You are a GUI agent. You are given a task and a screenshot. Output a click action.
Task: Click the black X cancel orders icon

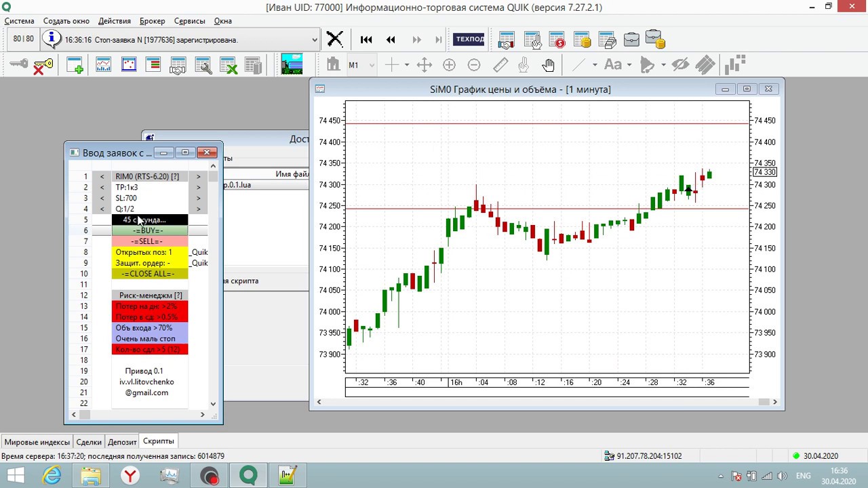pos(335,39)
